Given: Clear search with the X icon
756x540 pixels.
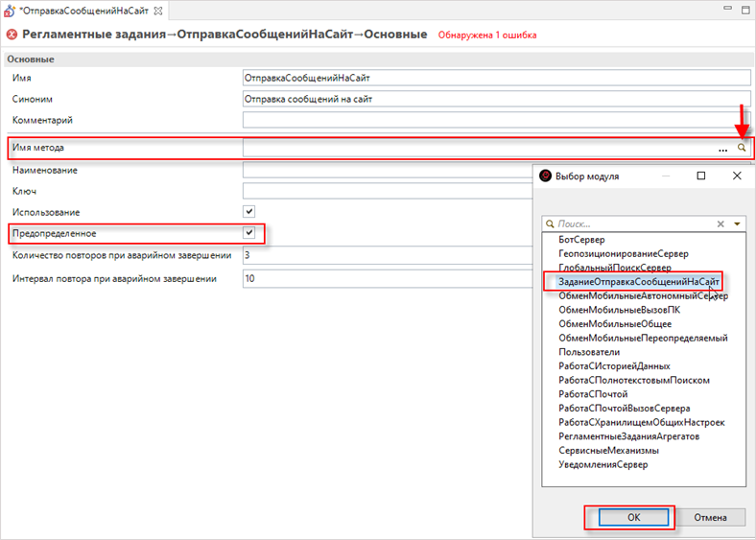Looking at the screenshot, I should [x=721, y=223].
